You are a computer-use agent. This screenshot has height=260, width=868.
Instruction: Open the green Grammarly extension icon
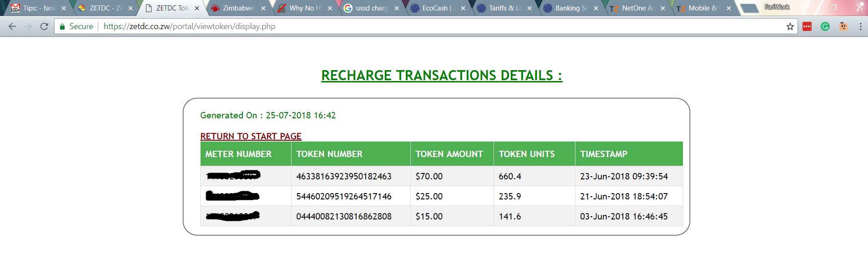(825, 26)
